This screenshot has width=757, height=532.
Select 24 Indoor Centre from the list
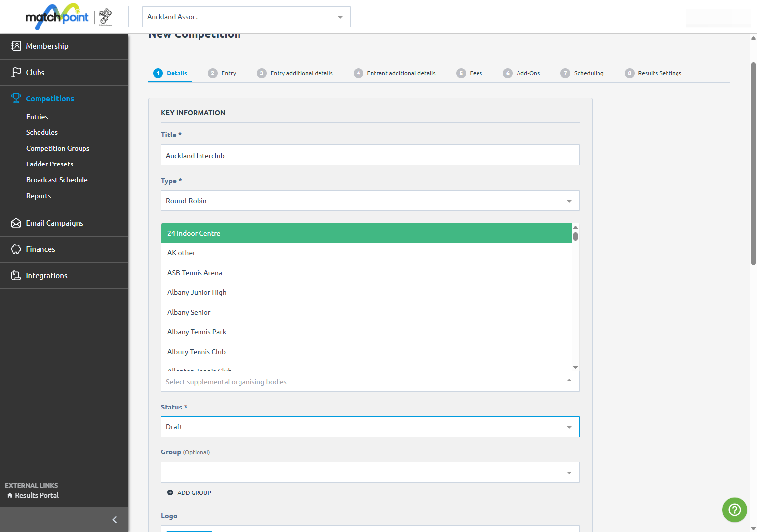(366, 233)
